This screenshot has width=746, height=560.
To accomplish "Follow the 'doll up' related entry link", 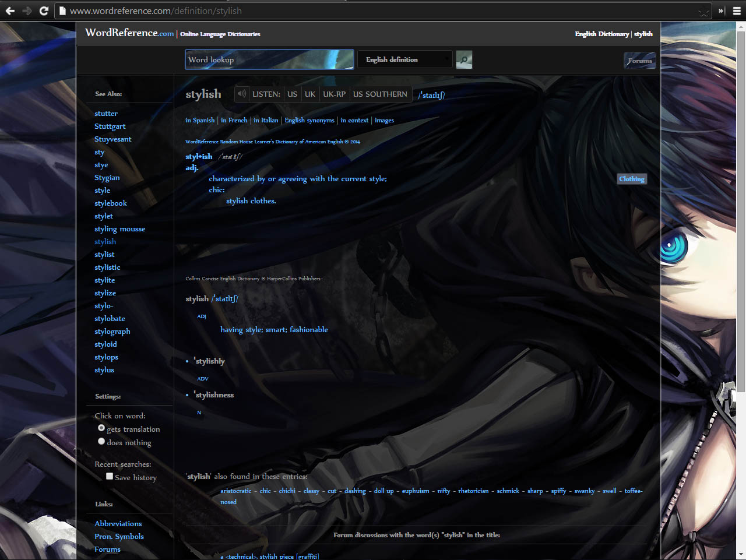I will pos(383,491).
